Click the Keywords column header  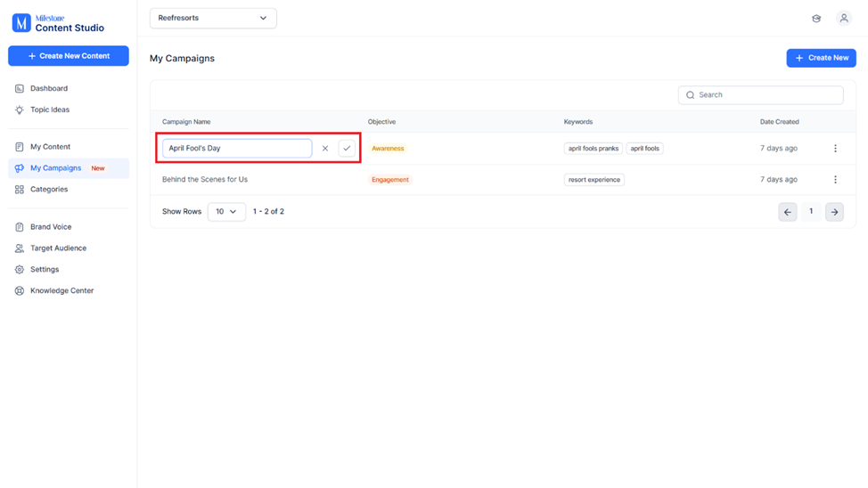[x=578, y=122]
